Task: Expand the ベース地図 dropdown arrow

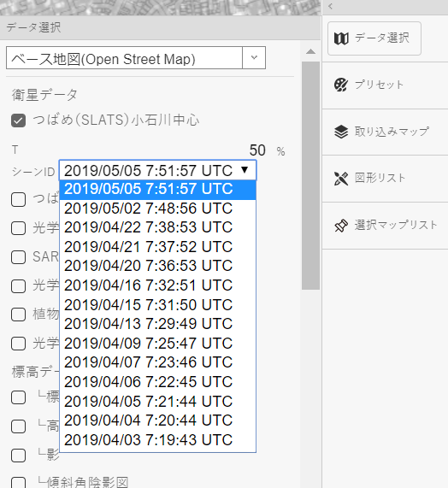Action: click(254, 57)
